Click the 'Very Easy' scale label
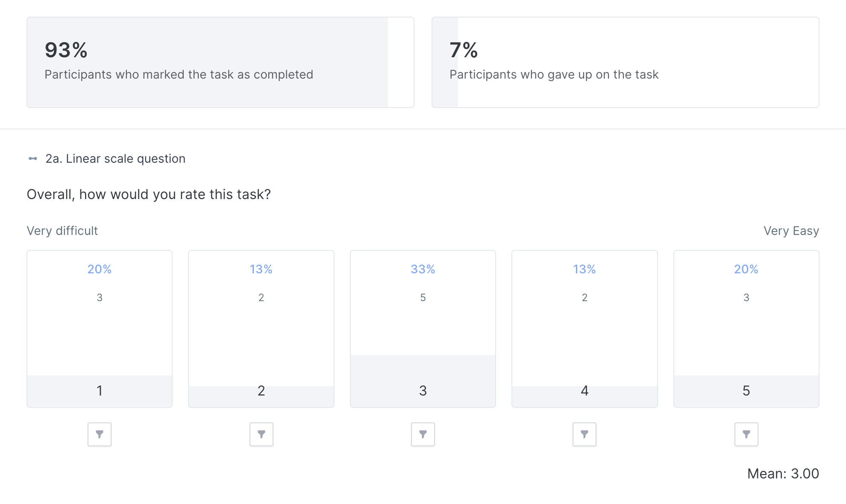Screen dimensions: 846x504 tap(791, 231)
